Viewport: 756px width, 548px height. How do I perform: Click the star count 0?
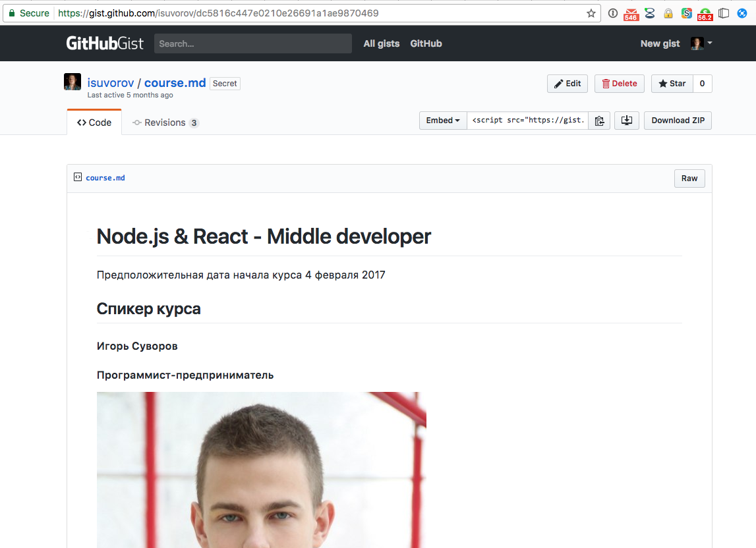tap(703, 84)
